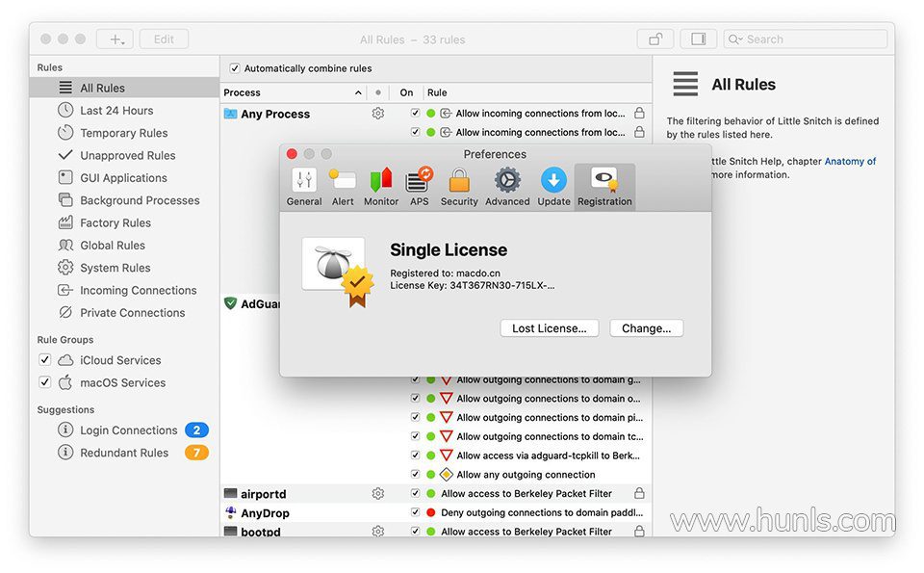The image size is (924, 573).
Task: Click the Change... button in Preferences
Action: (647, 328)
